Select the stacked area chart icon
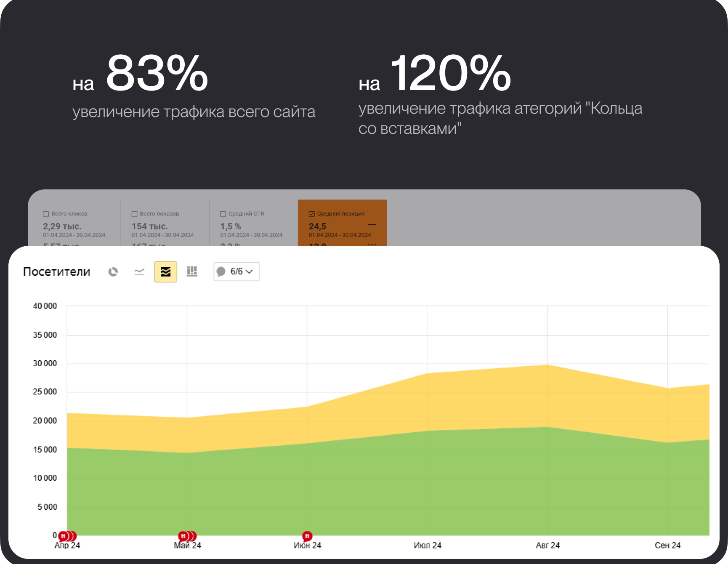 point(166,271)
